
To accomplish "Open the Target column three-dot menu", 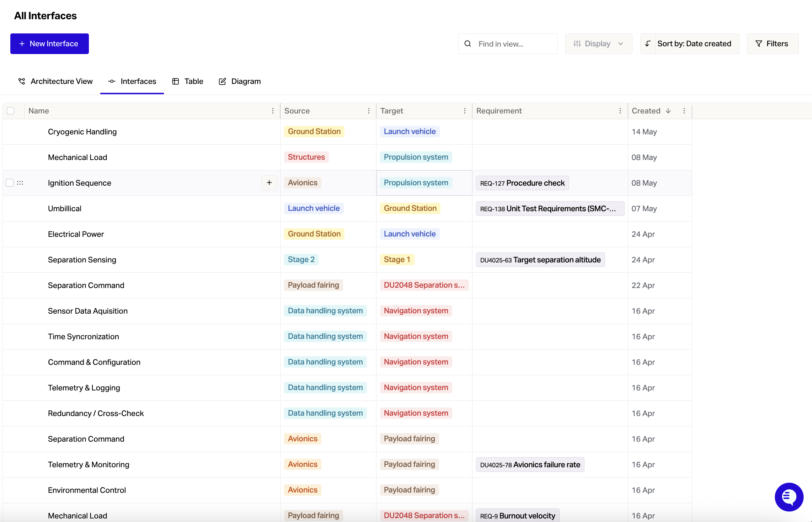I will [465, 111].
